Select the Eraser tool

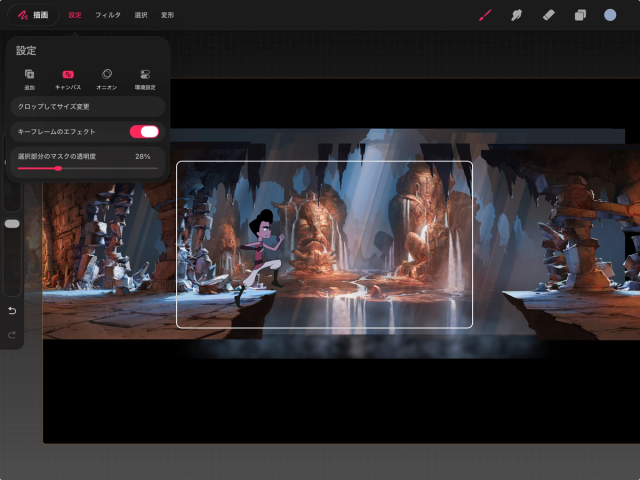[548, 15]
